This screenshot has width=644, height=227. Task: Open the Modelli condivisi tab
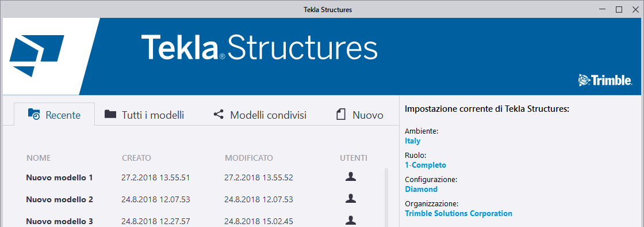pyautogui.click(x=260, y=115)
